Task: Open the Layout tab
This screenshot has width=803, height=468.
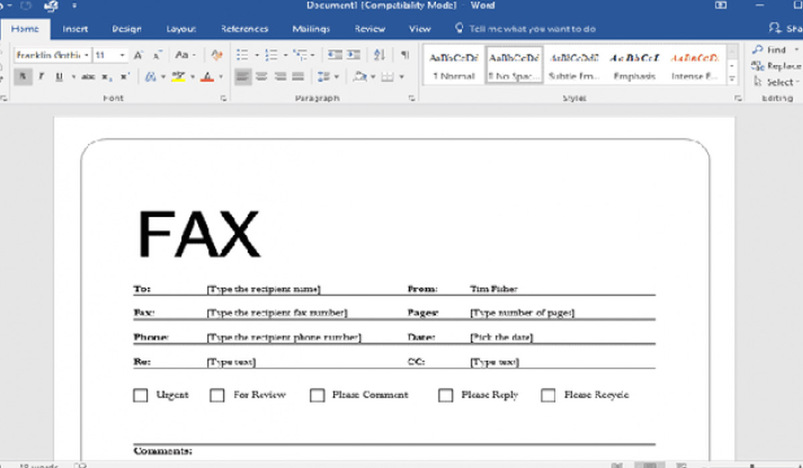Action: click(x=181, y=29)
